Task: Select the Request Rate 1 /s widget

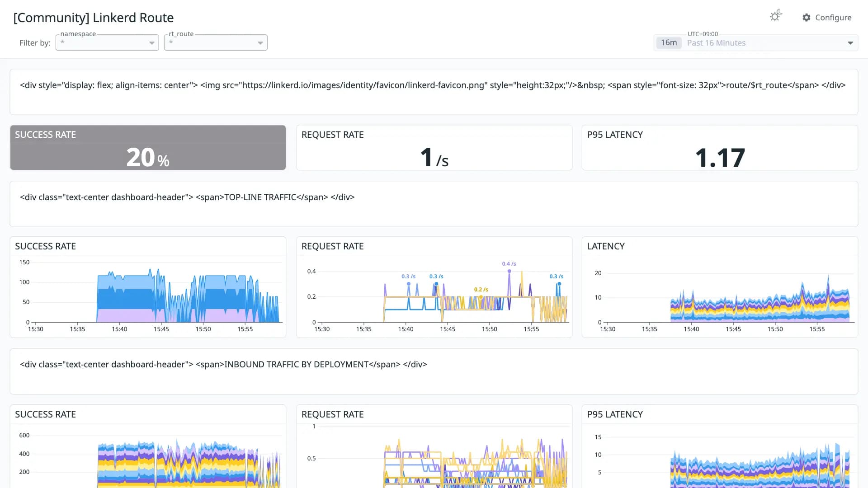Action: coord(434,148)
